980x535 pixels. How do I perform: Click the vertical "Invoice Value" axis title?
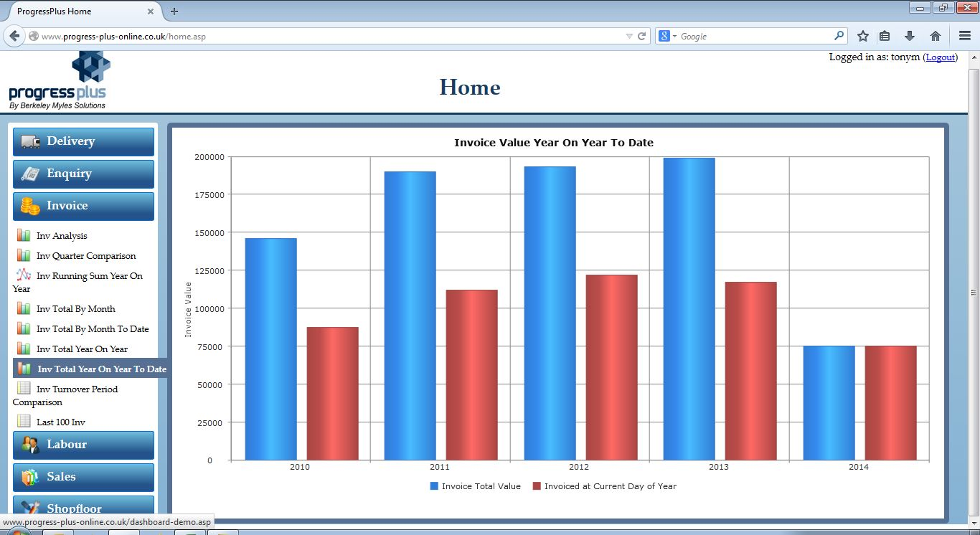(189, 309)
